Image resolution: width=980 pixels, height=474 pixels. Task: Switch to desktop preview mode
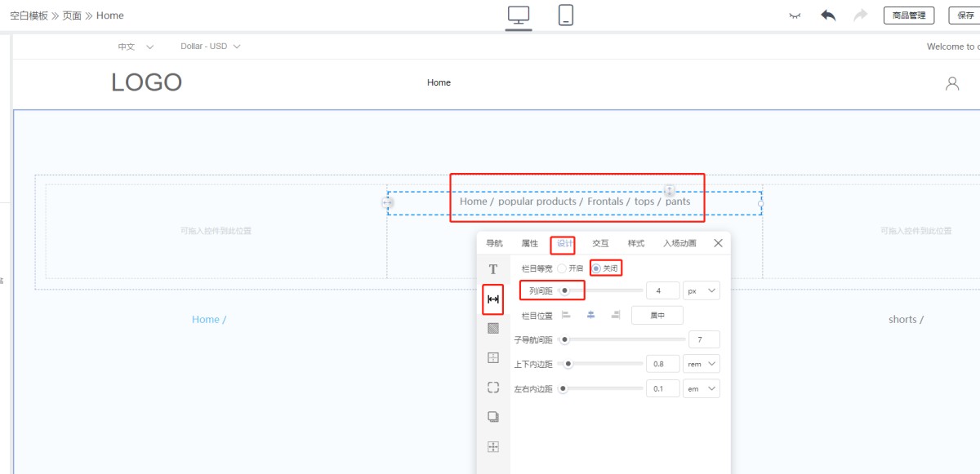coord(519,16)
